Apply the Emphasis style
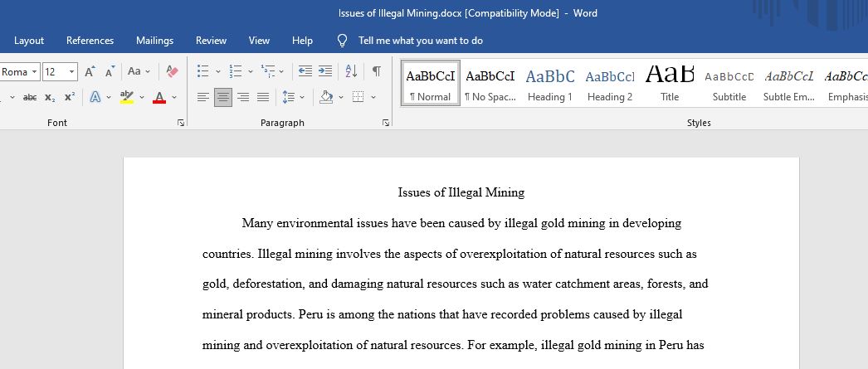The image size is (868, 369). coord(846,83)
